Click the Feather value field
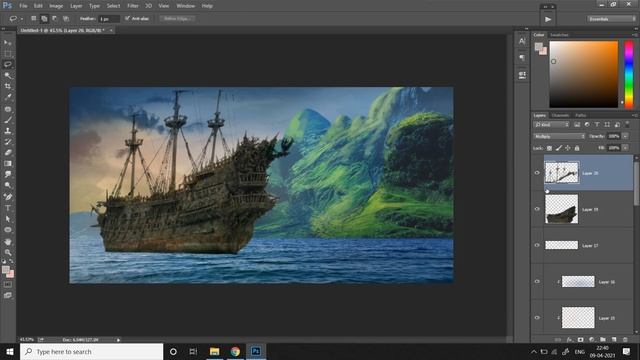The image size is (640, 360). 109,19
